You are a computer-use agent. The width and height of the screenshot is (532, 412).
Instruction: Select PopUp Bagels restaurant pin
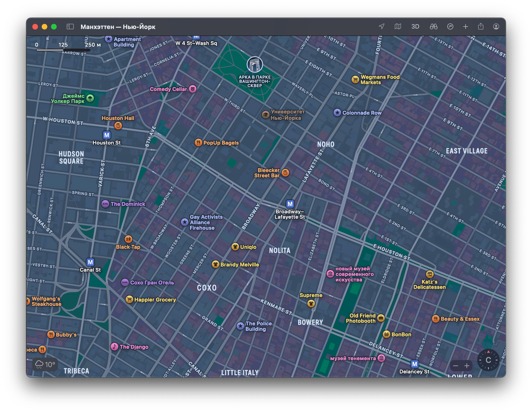tap(198, 143)
